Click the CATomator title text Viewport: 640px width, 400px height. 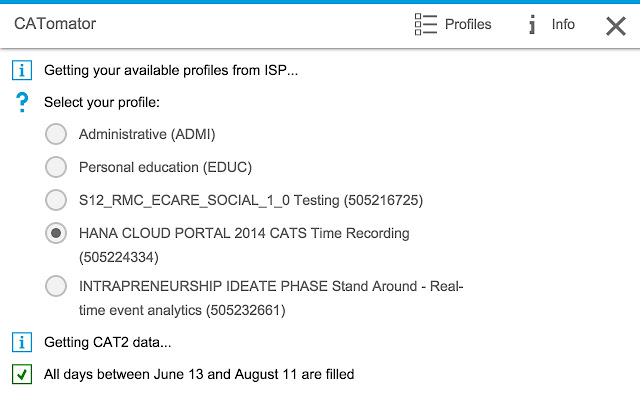coord(55,24)
